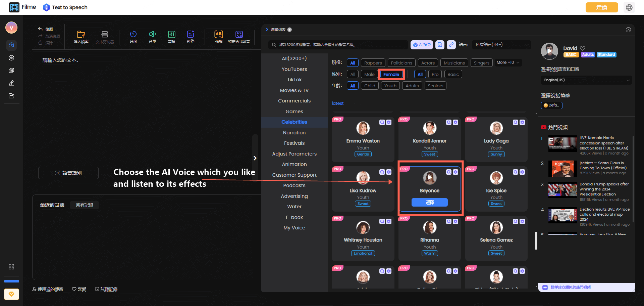The width and height of the screenshot is (644, 306).
Task: Favorite David with the heart icon
Action: 583,48
